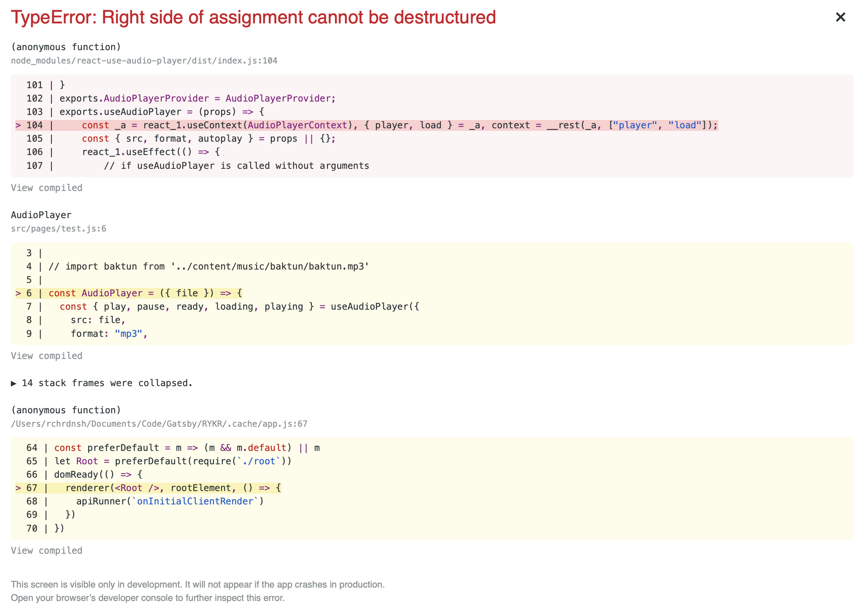Click the TypeError heading text
Viewport: 866px width, 616px height.
[x=253, y=18]
